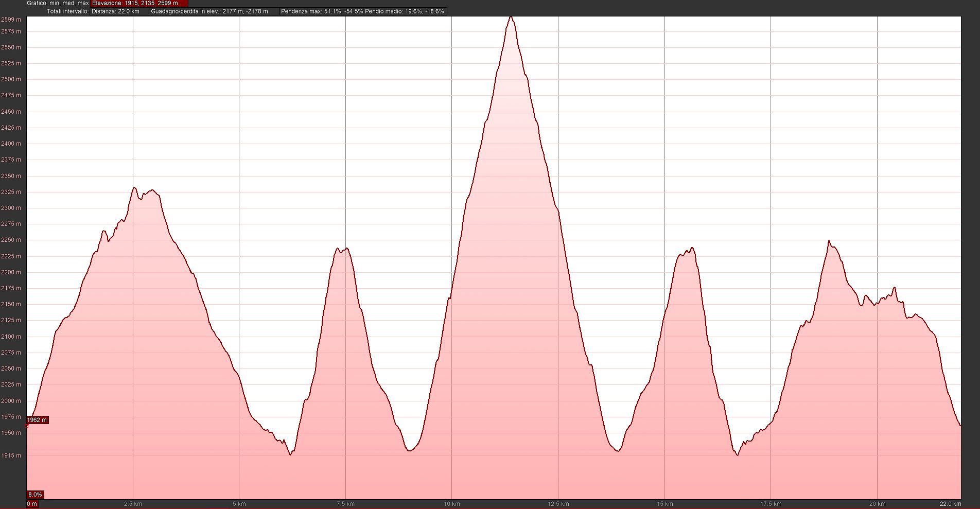The image size is (980, 509).
Task: Click the highest summit of the elevation profile
Action: [x=510, y=17]
